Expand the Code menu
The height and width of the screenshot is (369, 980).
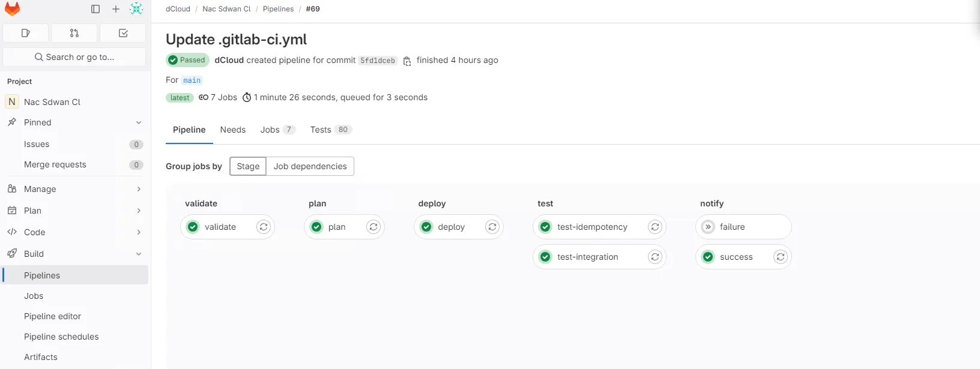(x=139, y=232)
